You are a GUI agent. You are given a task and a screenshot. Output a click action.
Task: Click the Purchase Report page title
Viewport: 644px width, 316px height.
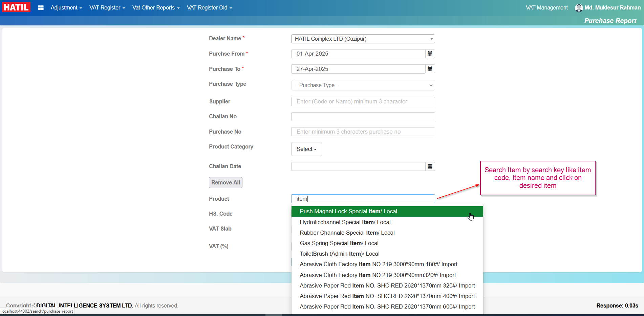(x=610, y=21)
